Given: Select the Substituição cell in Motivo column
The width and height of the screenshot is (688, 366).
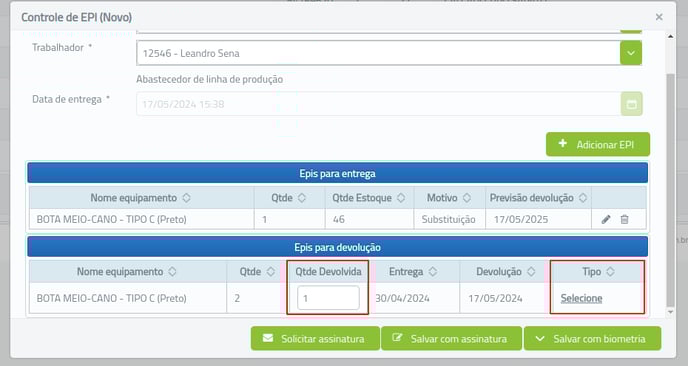Looking at the screenshot, I should coord(449,219).
